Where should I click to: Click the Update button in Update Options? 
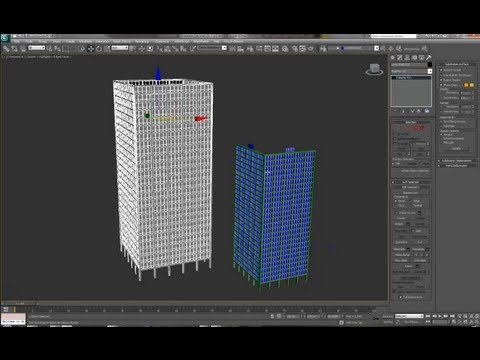(456, 149)
